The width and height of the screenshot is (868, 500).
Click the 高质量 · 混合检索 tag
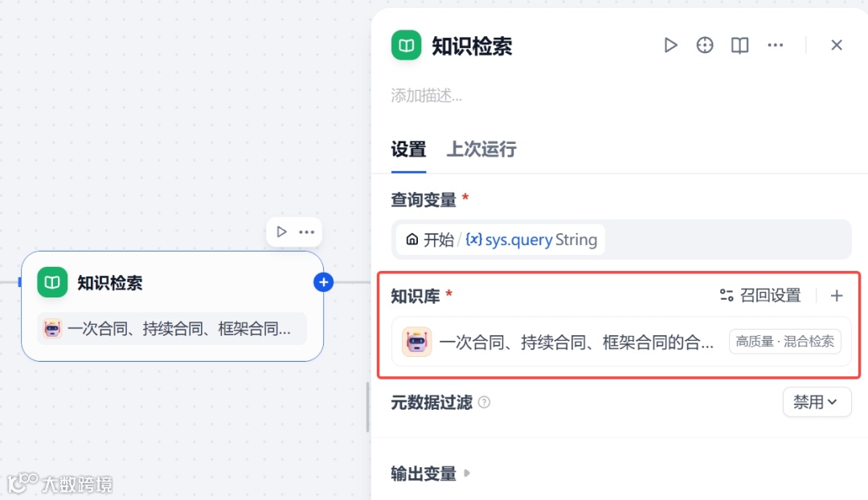click(785, 342)
